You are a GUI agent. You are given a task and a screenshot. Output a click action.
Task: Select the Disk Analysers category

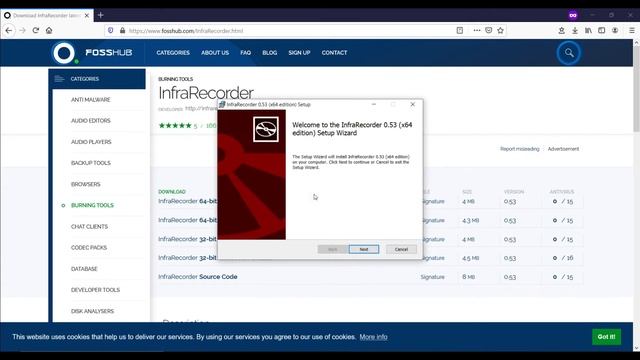click(92, 311)
